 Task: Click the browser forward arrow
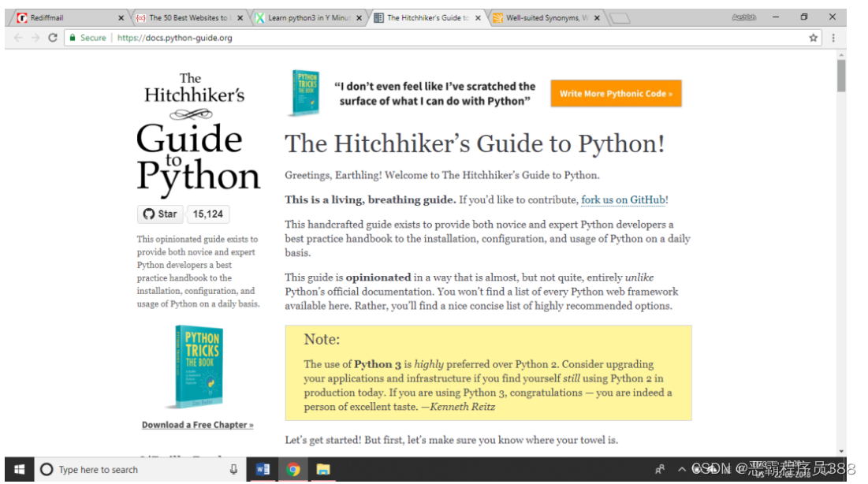pyautogui.click(x=35, y=38)
